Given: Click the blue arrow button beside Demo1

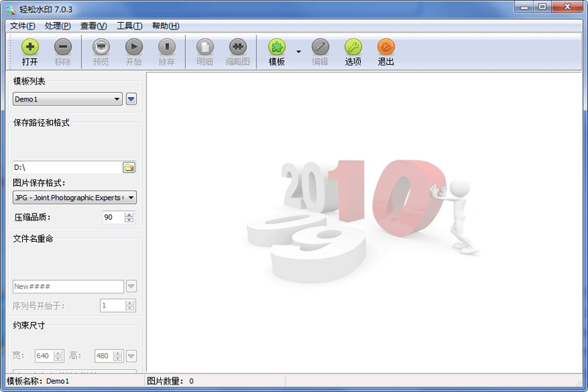Looking at the screenshot, I should click(132, 99).
